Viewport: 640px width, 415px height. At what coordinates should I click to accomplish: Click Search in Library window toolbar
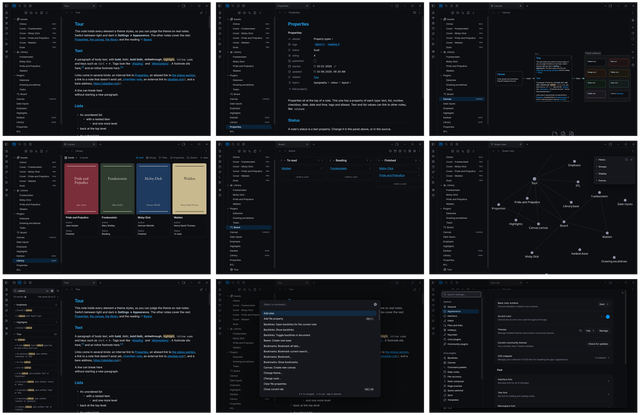[192, 158]
